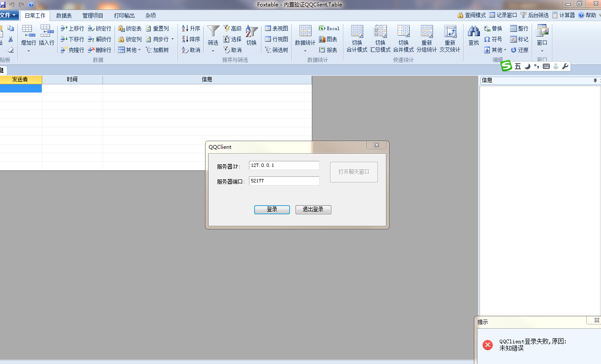Switch to the 杂项 ribbon tab
The width and height of the screenshot is (601, 364).
(x=150, y=15)
